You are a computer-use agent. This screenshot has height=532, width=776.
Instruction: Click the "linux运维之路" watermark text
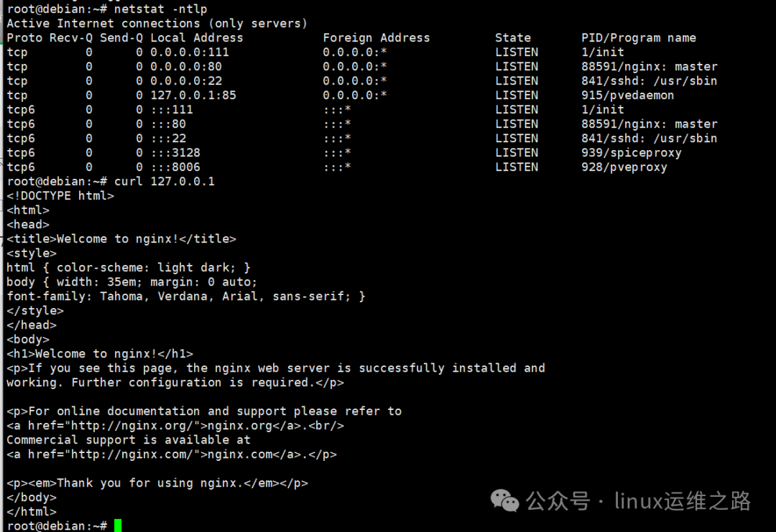[682, 500]
